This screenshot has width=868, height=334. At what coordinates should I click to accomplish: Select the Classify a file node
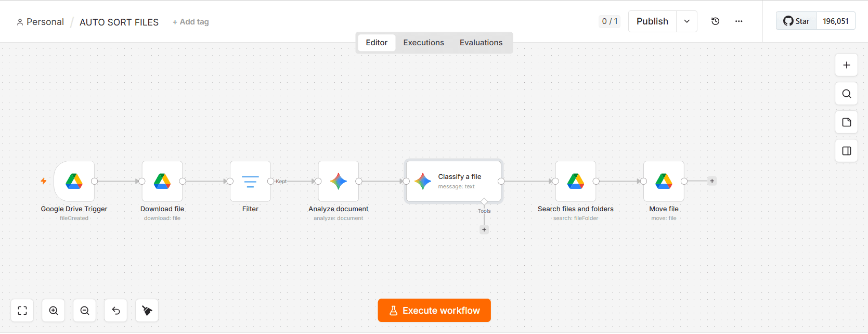pyautogui.click(x=454, y=181)
